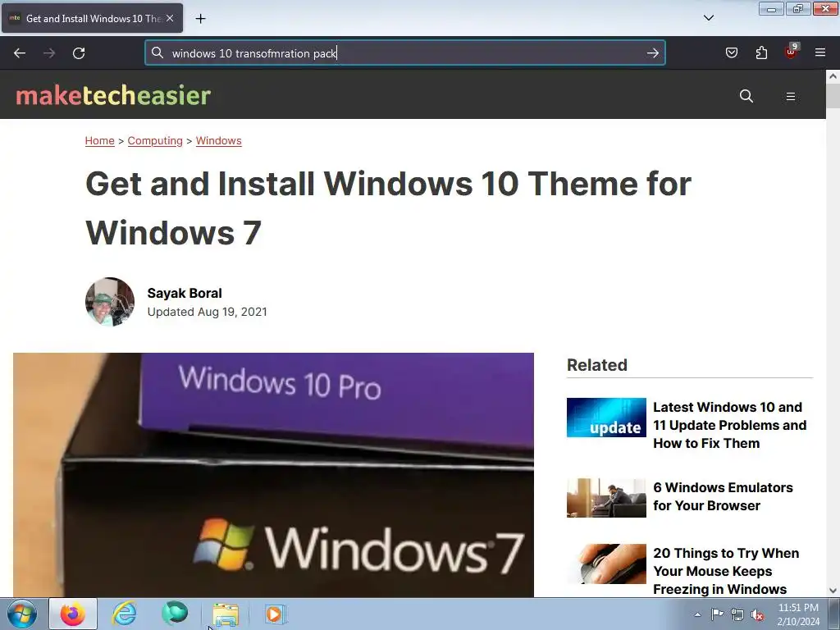The width and height of the screenshot is (840, 630).
Task: Open the site hamburger menu in header
Action: pyautogui.click(x=790, y=97)
